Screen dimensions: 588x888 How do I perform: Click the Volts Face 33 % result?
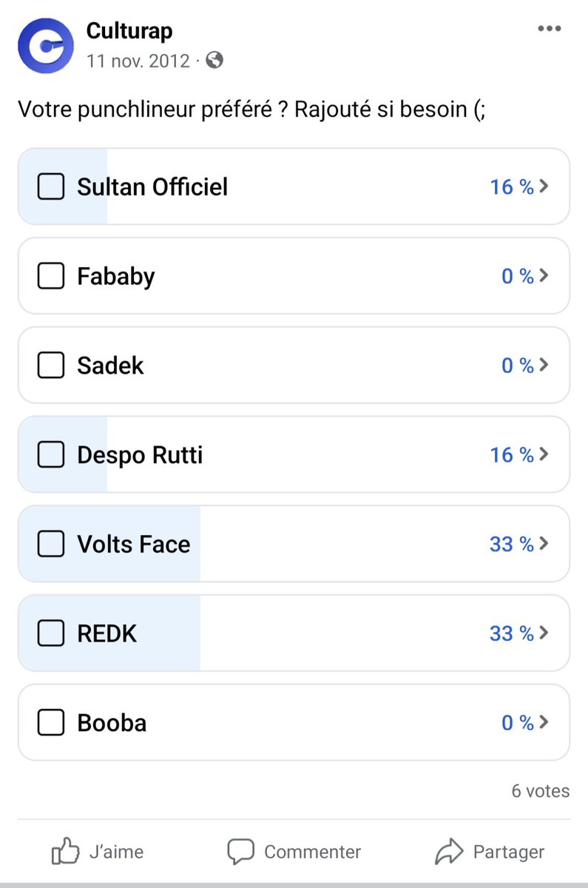(512, 544)
